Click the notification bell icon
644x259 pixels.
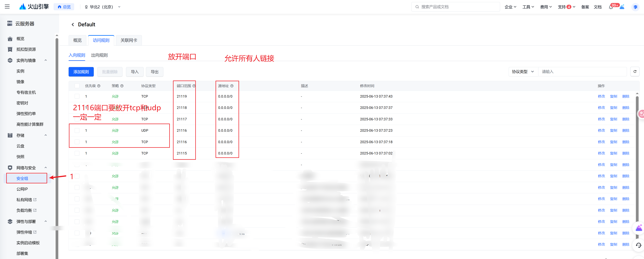[611, 7]
